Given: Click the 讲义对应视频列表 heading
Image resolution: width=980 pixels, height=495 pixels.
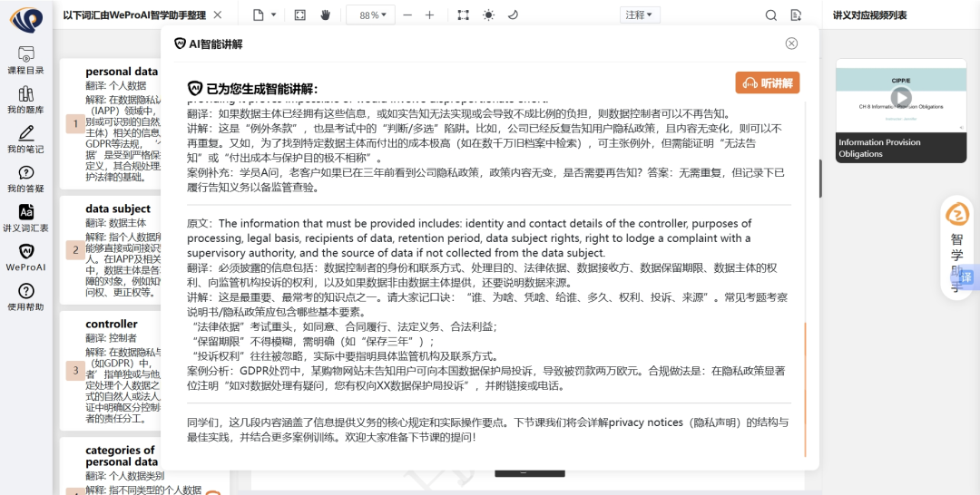Looking at the screenshot, I should click(869, 15).
